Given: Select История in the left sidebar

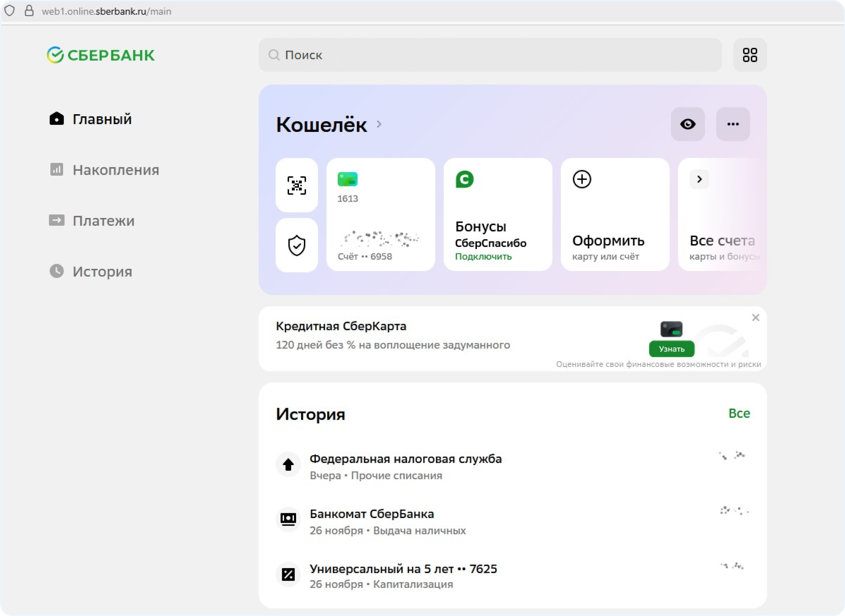Looking at the screenshot, I should (102, 271).
